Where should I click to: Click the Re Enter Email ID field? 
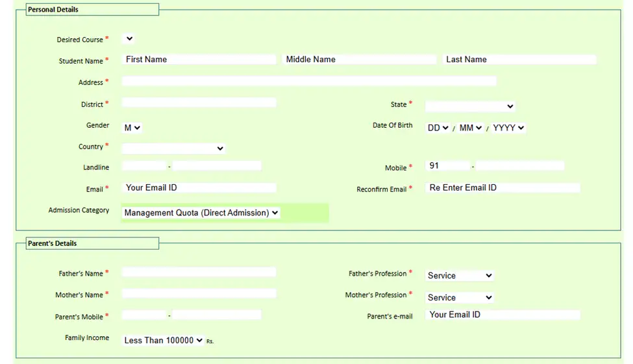point(503,188)
